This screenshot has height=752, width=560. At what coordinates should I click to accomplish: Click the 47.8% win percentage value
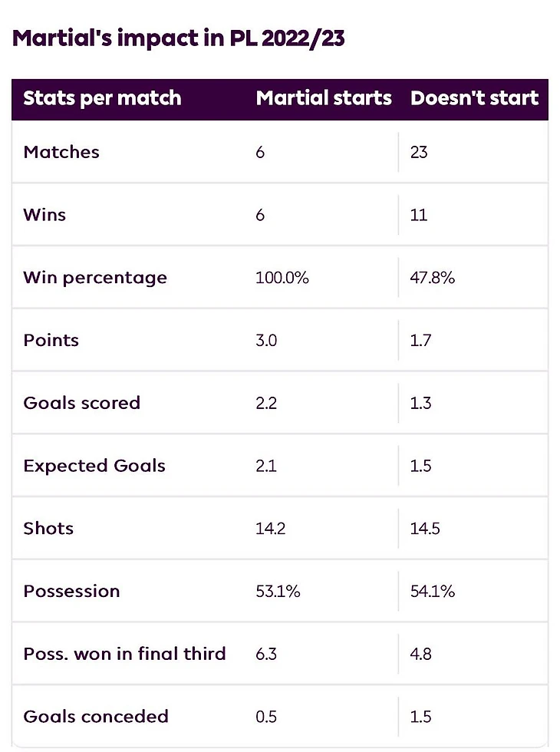pyautogui.click(x=432, y=278)
